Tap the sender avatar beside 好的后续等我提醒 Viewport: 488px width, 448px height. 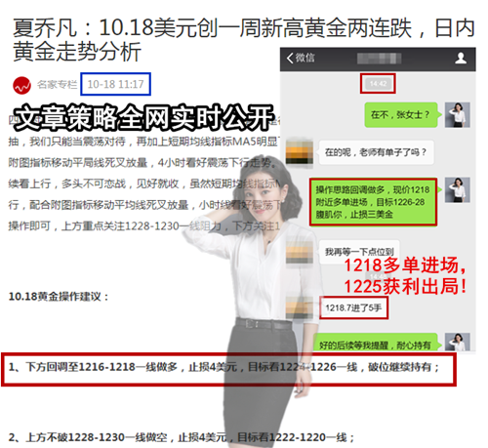tap(457, 342)
